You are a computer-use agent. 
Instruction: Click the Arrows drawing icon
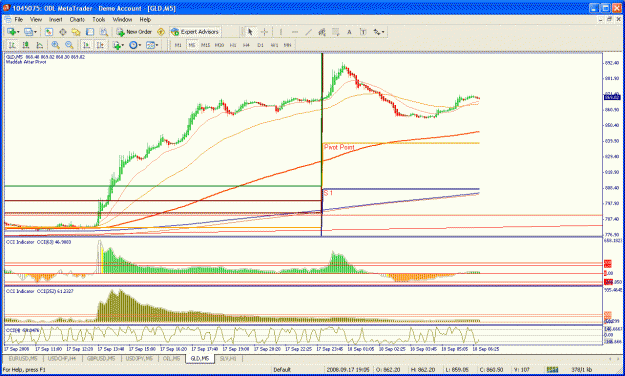(x=377, y=32)
